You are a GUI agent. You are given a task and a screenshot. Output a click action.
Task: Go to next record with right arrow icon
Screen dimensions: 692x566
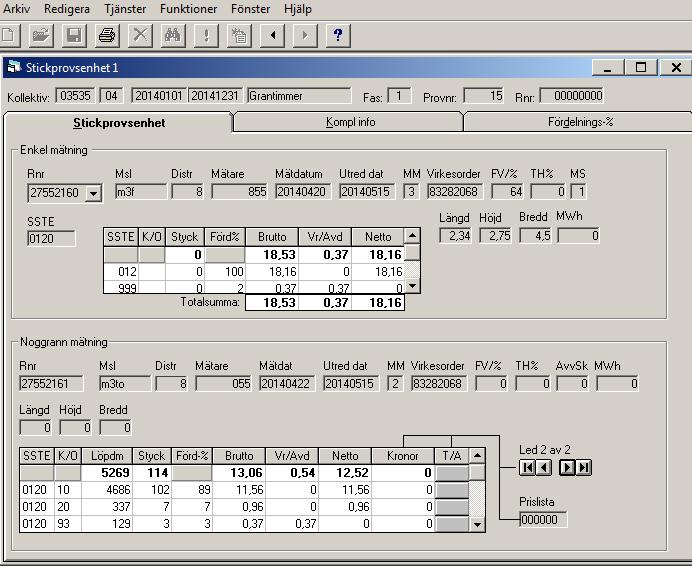[305, 35]
